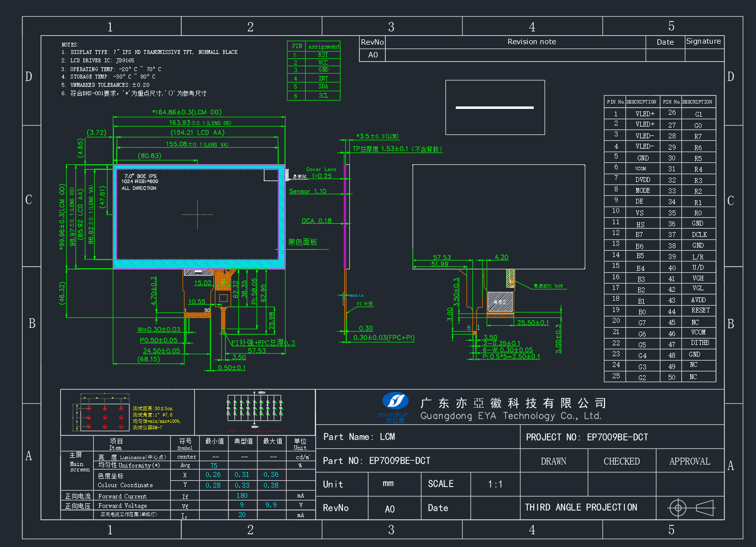Click the '(68.15)' dimension text
The height and width of the screenshot is (547, 756).
pos(149,359)
